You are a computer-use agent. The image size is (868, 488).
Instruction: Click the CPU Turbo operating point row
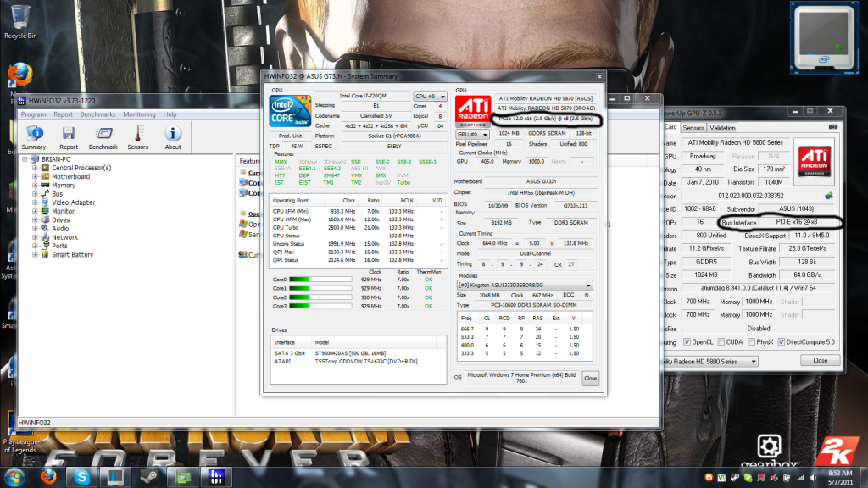pyautogui.click(x=359, y=227)
